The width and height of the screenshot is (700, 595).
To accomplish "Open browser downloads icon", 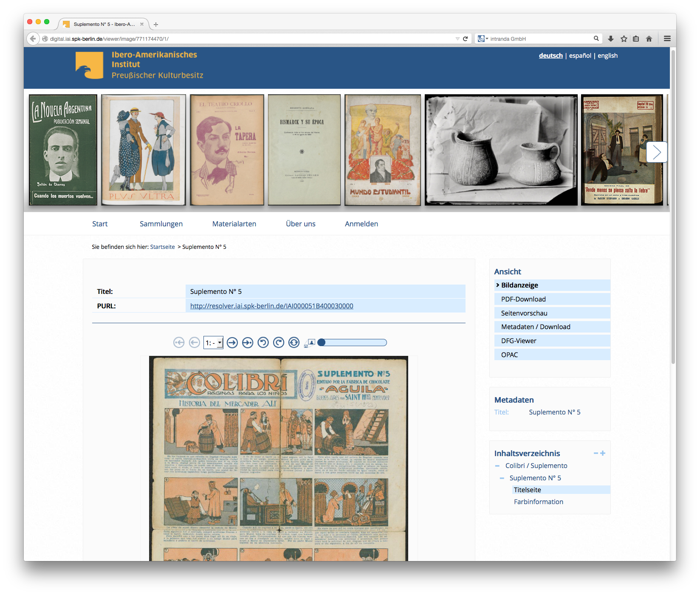I will 610,39.
